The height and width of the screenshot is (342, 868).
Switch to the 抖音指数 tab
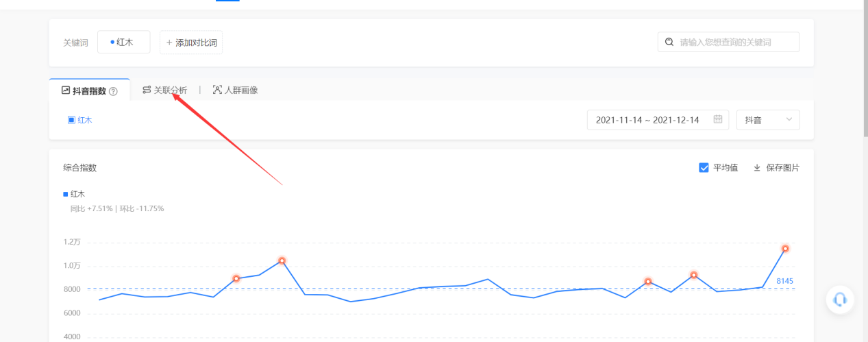pyautogui.click(x=90, y=90)
